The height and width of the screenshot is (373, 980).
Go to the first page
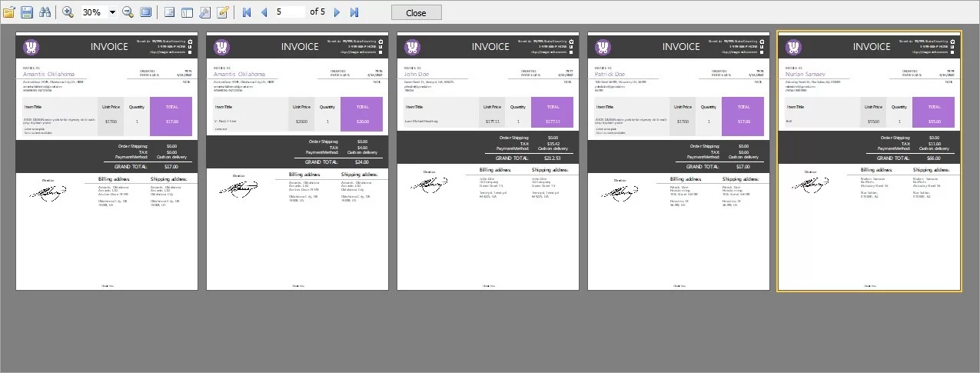pyautogui.click(x=247, y=12)
